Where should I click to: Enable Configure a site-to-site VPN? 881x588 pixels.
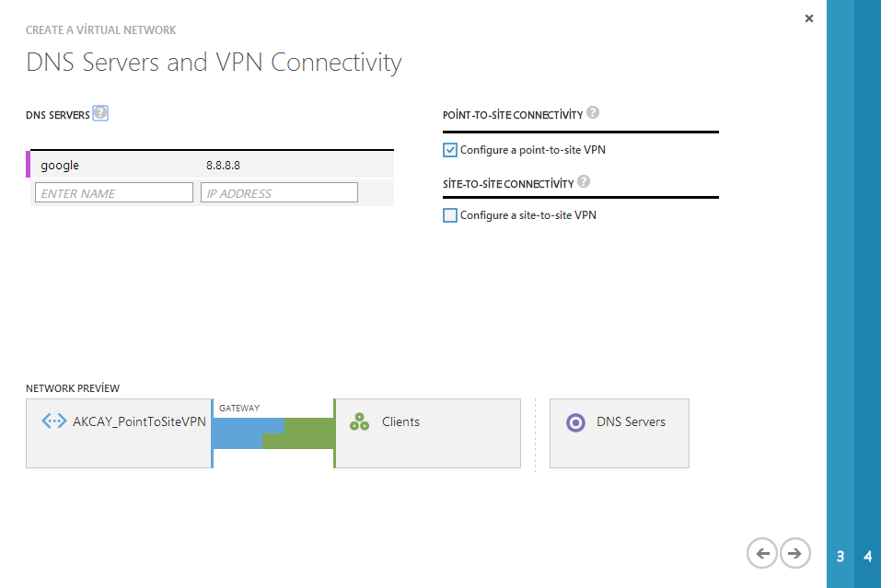point(450,215)
